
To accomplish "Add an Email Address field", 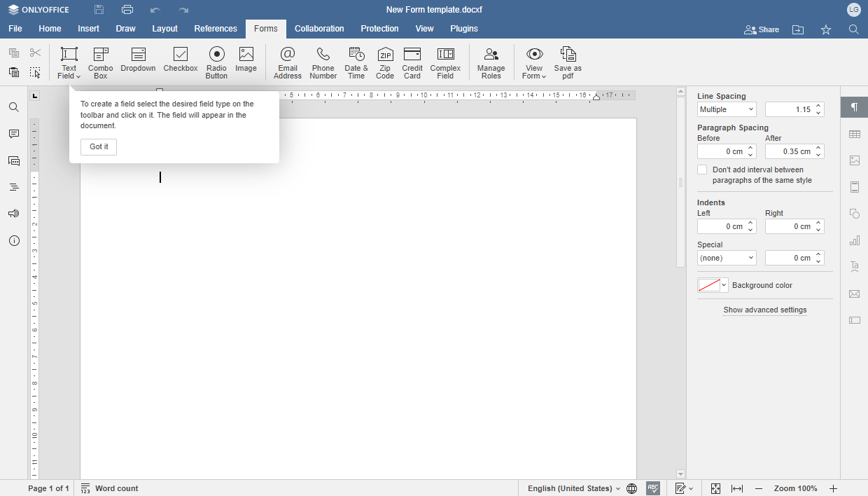I will (287, 62).
